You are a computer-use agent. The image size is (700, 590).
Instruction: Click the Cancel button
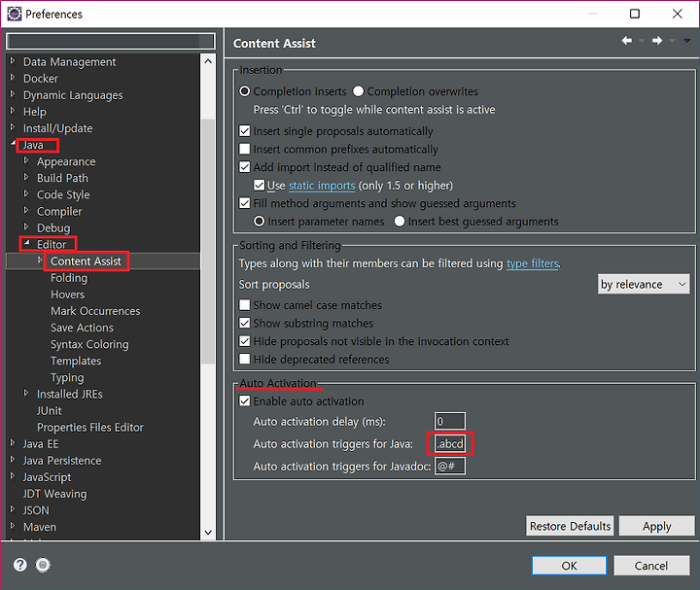[x=651, y=566]
